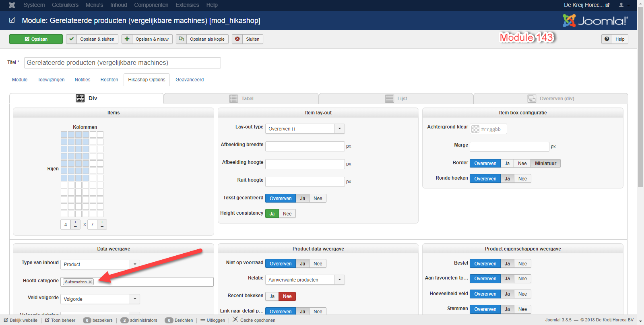Click Opslaan & nieuw button

147,39
